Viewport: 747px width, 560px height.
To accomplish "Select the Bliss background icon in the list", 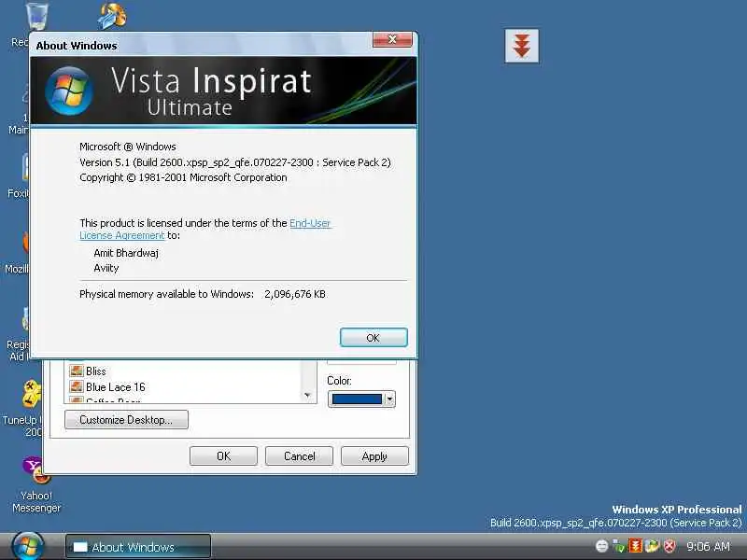I will point(77,371).
